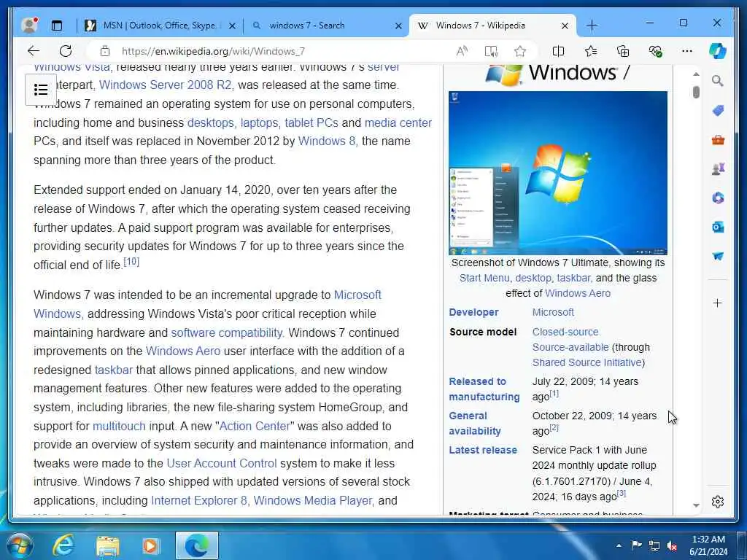Open the Edge profile avatar
Viewport: 747px width, 560px height.
point(29,26)
